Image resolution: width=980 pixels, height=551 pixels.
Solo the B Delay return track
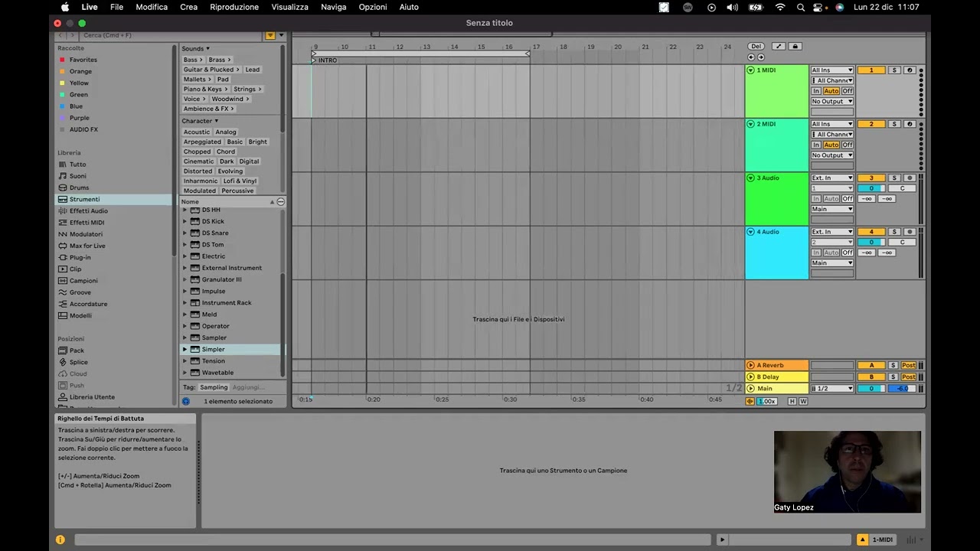(893, 377)
